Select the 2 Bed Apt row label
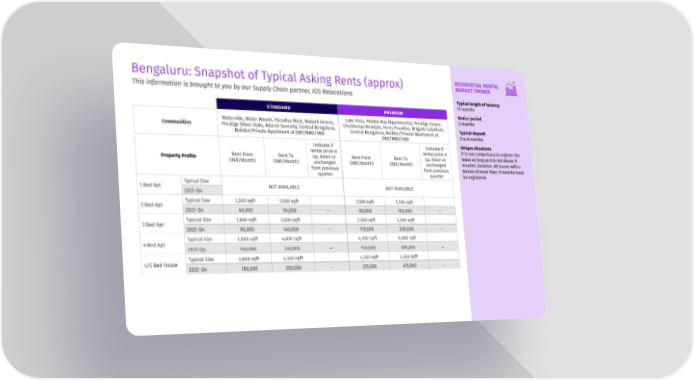The height and width of the screenshot is (380, 694). (x=152, y=204)
